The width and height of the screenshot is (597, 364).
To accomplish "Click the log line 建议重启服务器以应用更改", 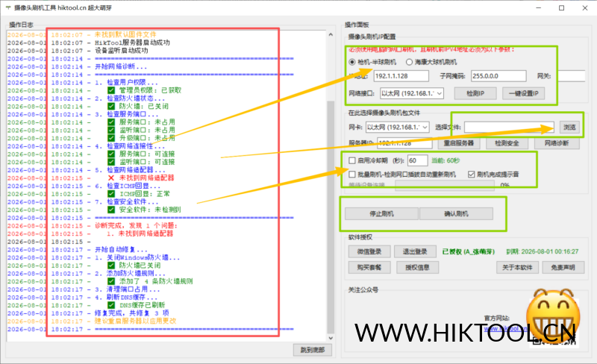I will (x=136, y=321).
